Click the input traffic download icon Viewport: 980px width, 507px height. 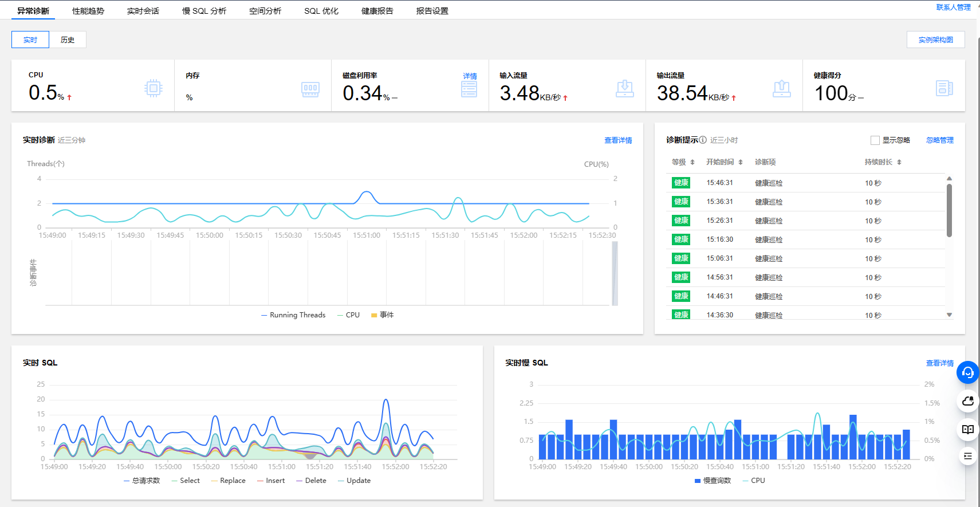coord(625,89)
